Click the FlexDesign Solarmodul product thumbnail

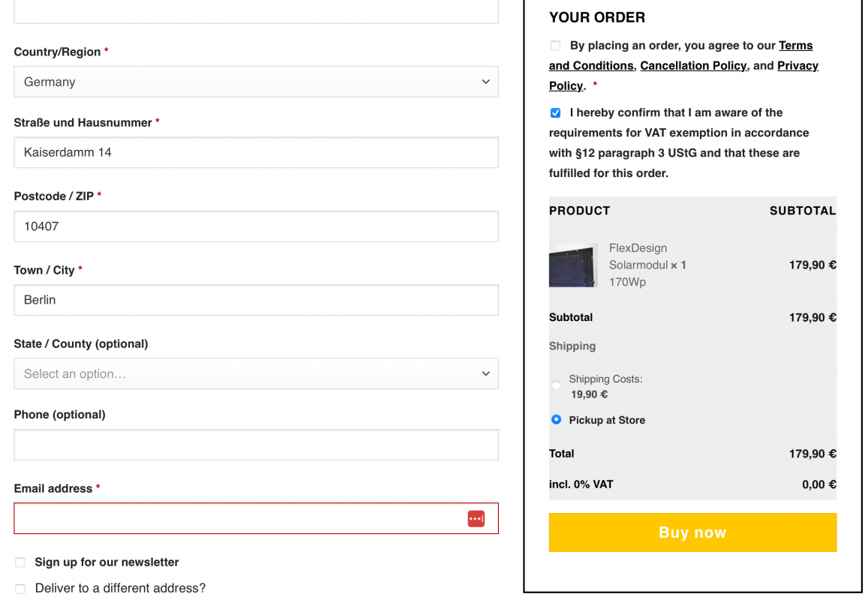coord(573,265)
